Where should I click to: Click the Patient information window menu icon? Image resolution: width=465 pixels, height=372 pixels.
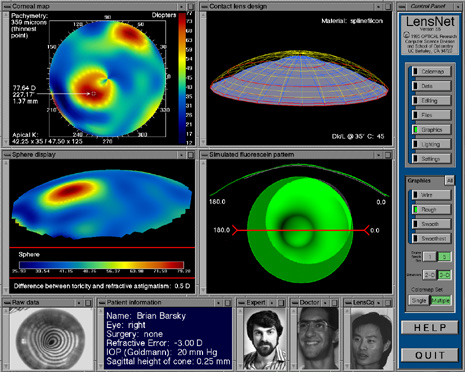tap(102, 303)
